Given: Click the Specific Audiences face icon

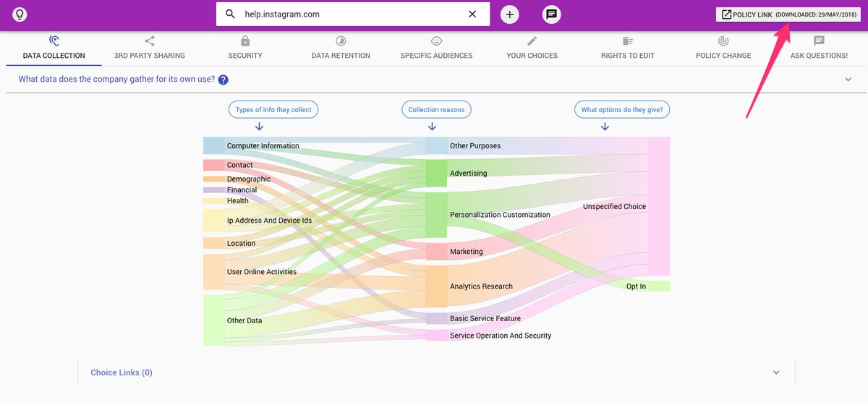Looking at the screenshot, I should point(436,41).
